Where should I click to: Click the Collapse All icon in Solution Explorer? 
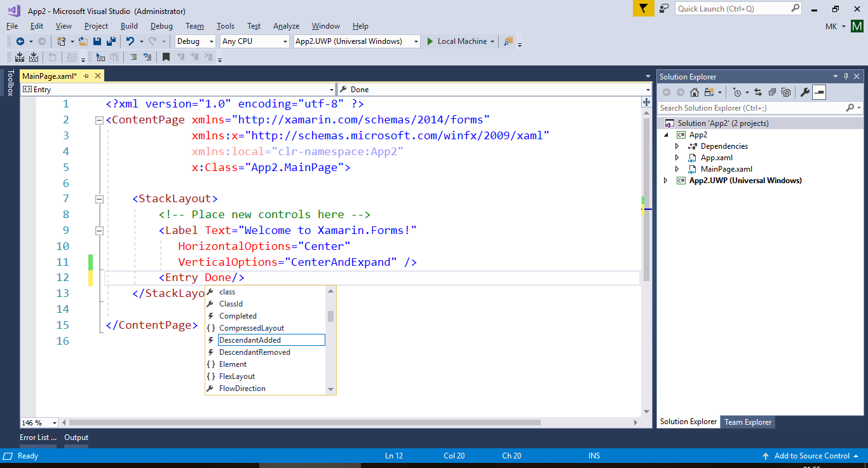pos(773,92)
